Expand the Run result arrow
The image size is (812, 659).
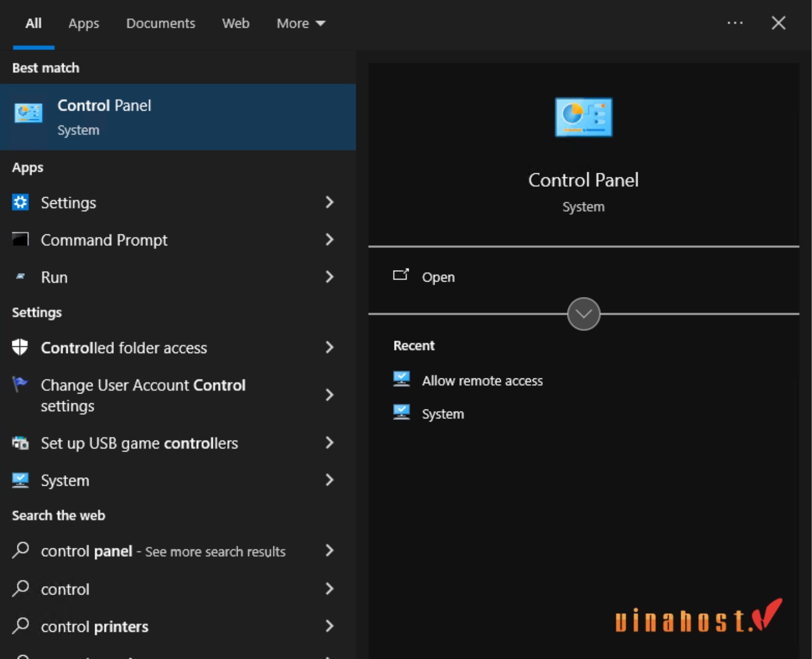point(330,277)
